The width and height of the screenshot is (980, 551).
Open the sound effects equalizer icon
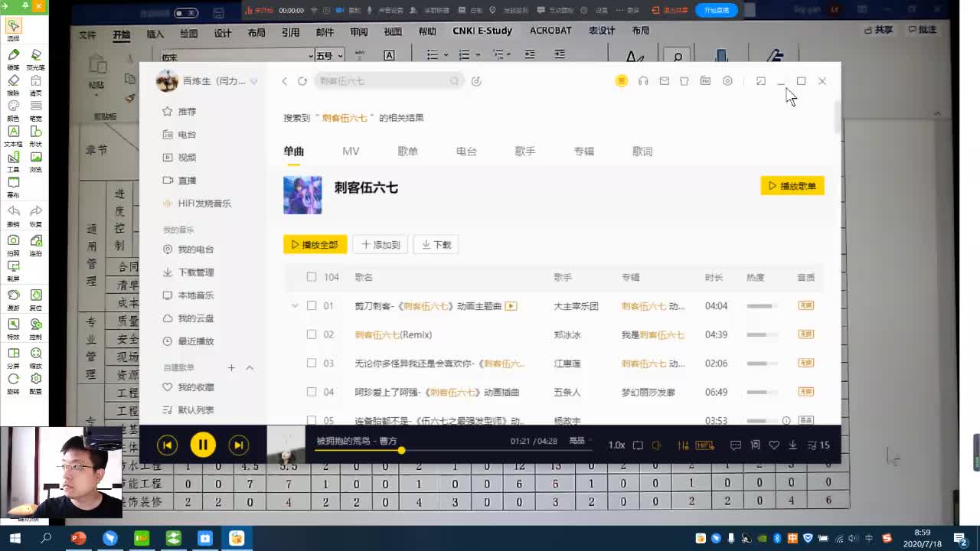683,445
